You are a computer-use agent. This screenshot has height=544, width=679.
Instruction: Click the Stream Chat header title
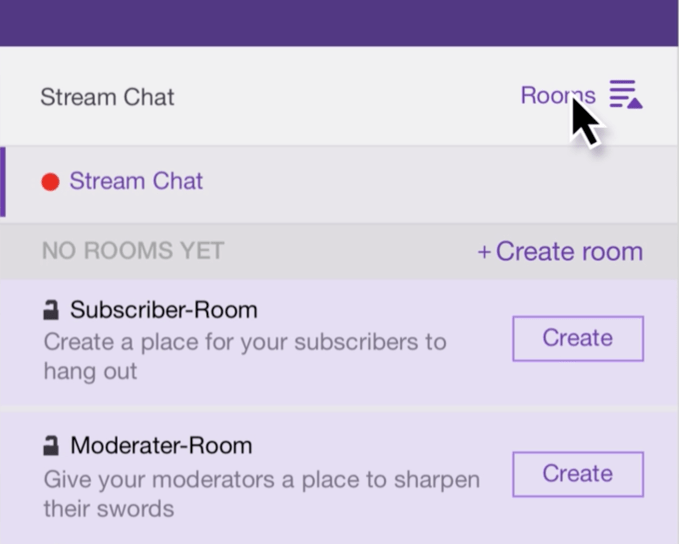tap(107, 98)
